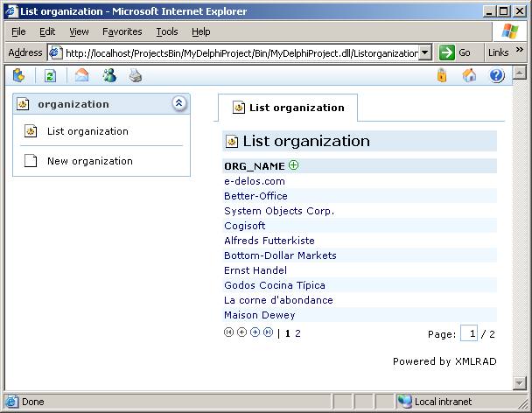Screen dimensions: 532x413
Task: Open the Favorites menu
Action: (122, 31)
